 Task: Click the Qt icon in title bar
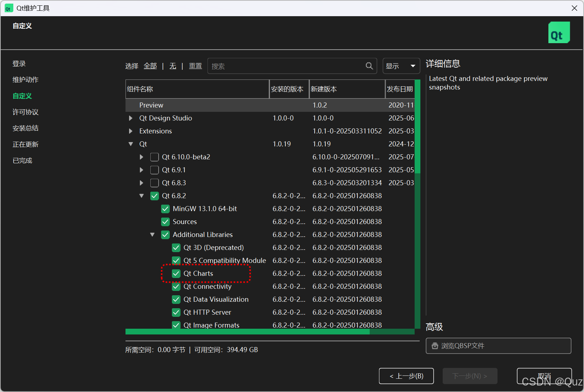point(8,8)
